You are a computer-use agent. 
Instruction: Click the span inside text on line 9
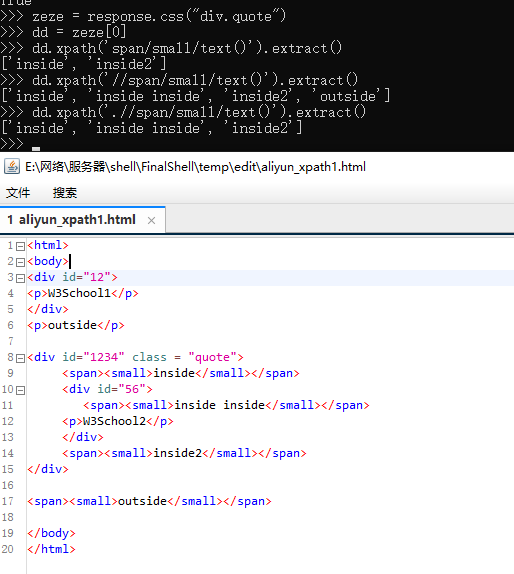click(x=174, y=373)
